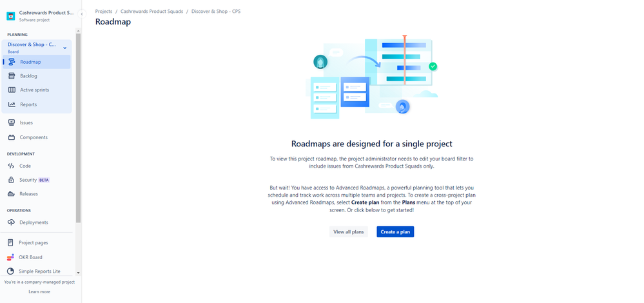The height and width of the screenshot is (303, 644).
Task: Click the OPERATIONS section label
Action: [x=19, y=211]
